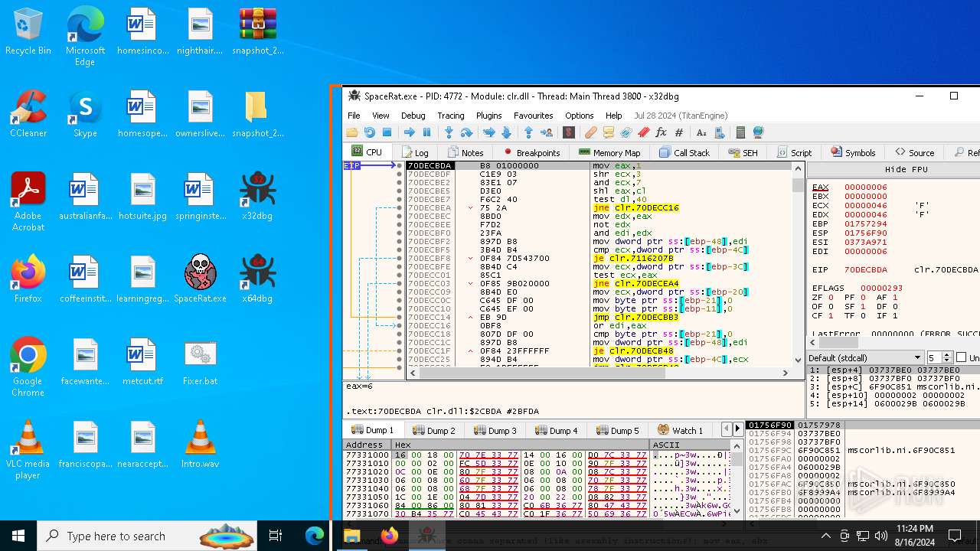Click registers pane scroll-left arrow

813,343
